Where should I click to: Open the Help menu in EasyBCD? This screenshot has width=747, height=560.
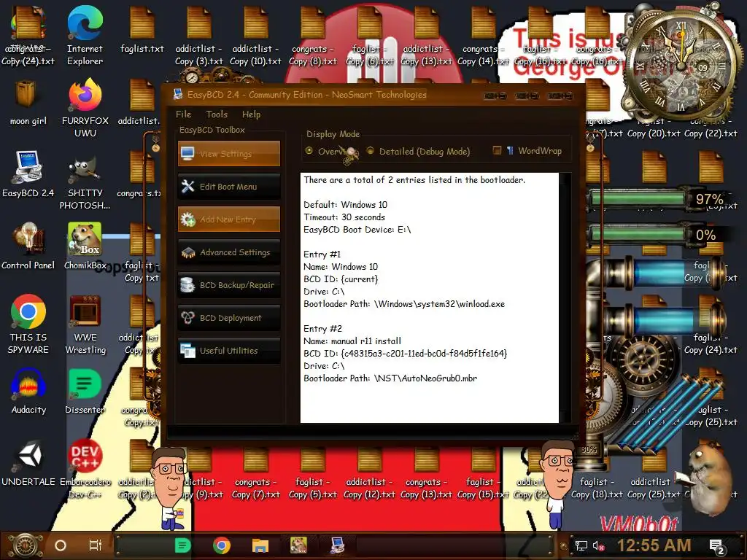[251, 114]
